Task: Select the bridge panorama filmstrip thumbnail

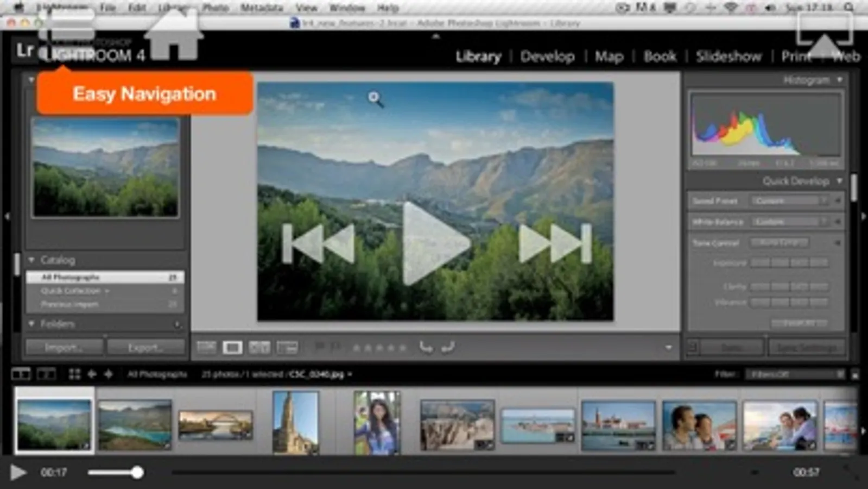Action: point(216,425)
